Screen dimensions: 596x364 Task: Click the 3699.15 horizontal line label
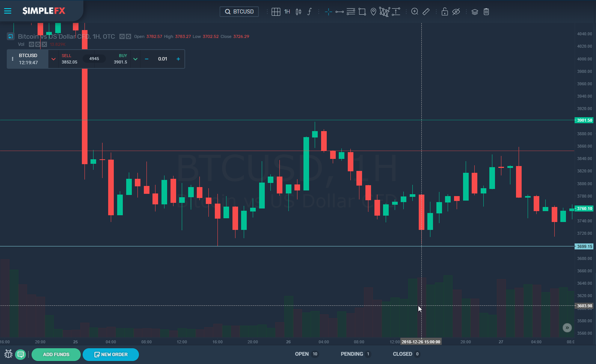[584, 246]
